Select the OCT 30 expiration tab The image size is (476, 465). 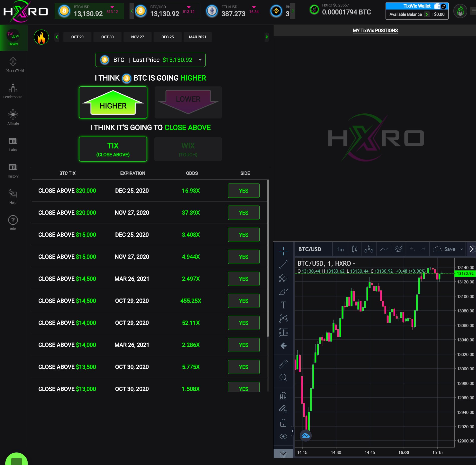107,37
